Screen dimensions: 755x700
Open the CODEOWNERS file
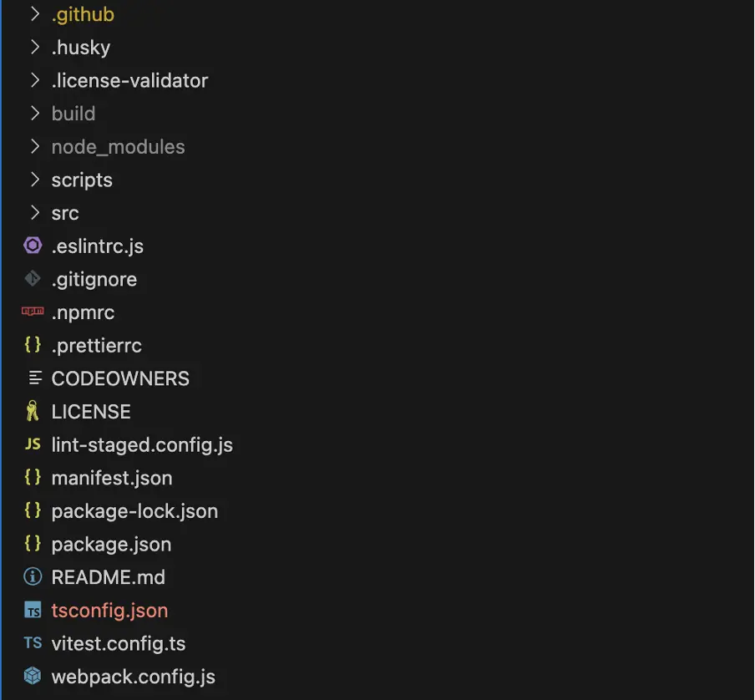pos(120,378)
